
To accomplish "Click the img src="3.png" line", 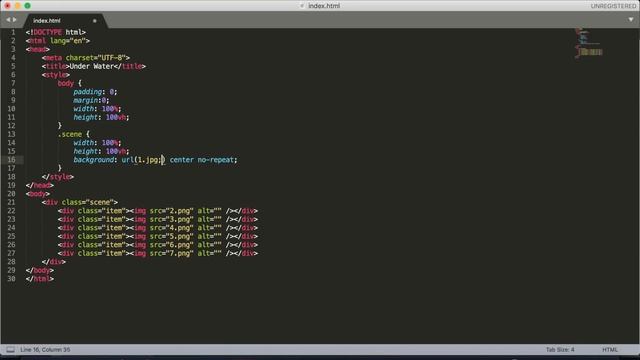I will [x=158, y=219].
